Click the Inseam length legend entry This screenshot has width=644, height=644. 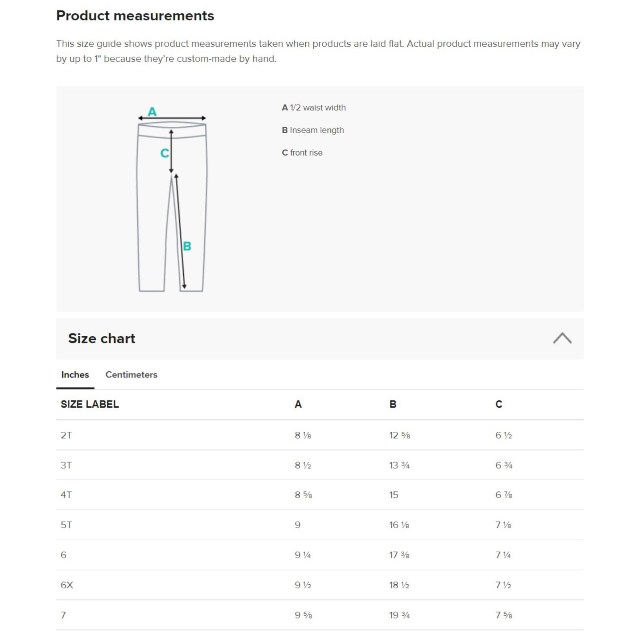(313, 130)
